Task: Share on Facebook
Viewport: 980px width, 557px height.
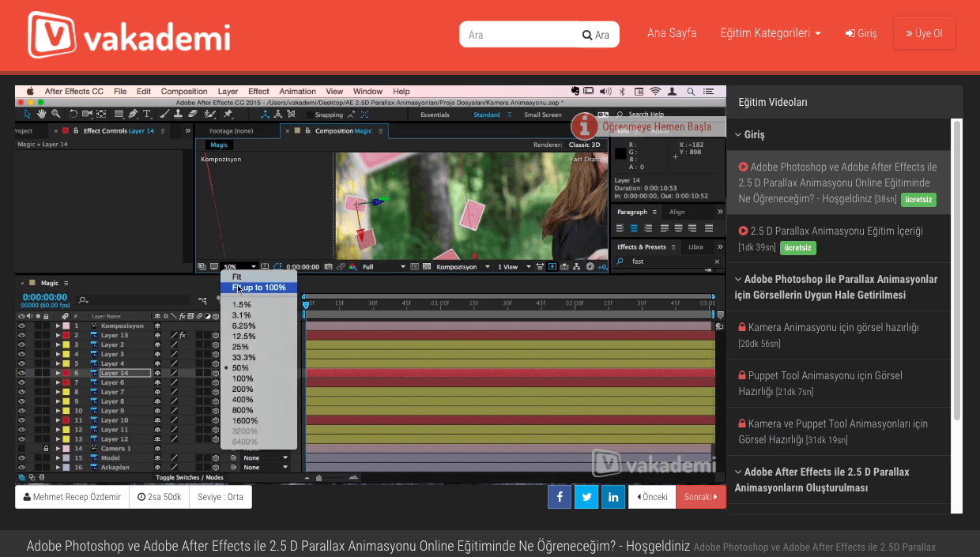Action: coord(559,497)
